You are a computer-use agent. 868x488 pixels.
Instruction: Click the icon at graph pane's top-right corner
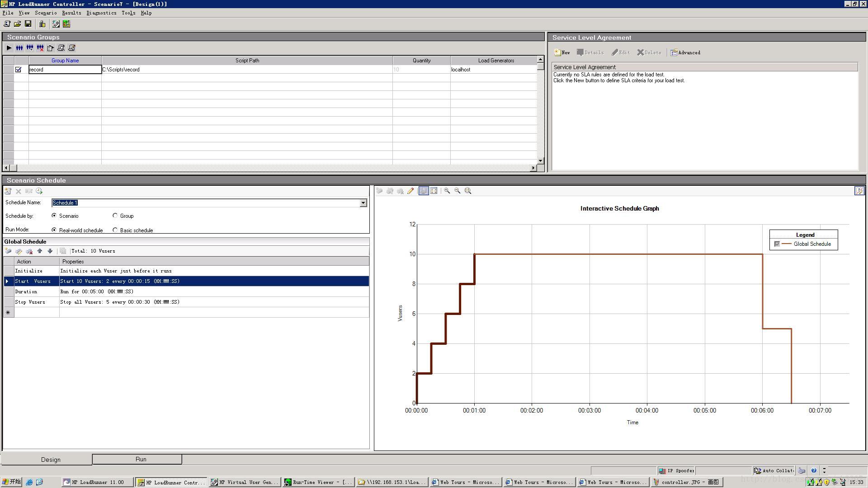859,191
